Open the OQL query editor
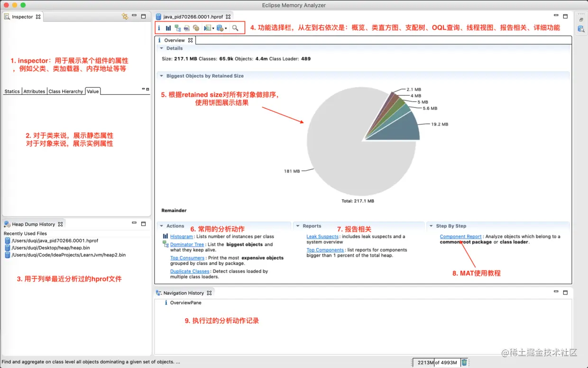 coord(186,28)
